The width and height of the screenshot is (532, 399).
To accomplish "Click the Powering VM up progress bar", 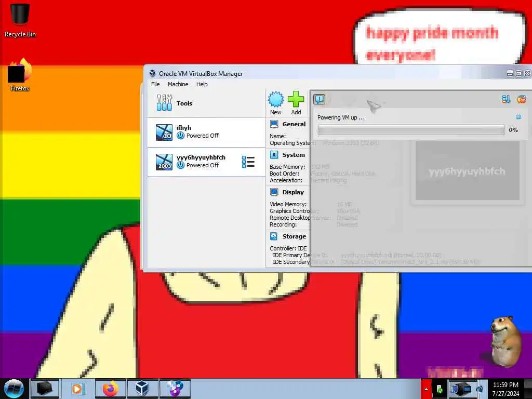I will point(411,129).
